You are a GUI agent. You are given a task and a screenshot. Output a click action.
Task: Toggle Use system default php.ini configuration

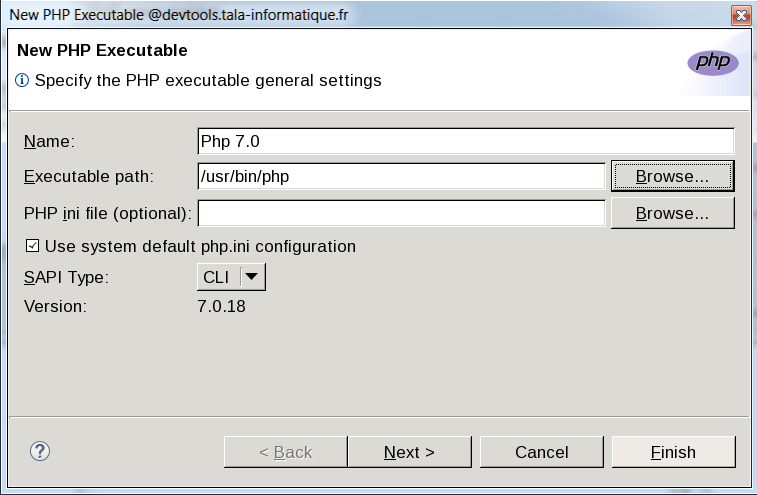[x=32, y=246]
